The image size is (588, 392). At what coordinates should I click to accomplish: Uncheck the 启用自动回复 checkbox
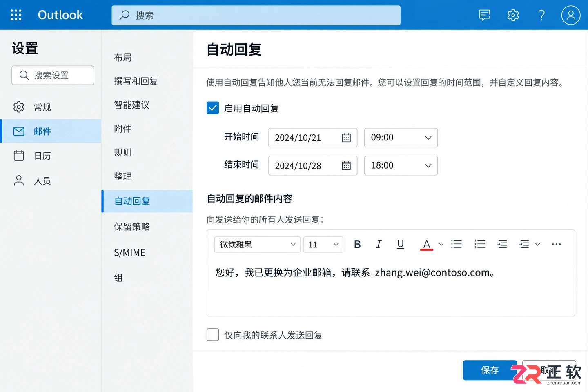coord(213,108)
